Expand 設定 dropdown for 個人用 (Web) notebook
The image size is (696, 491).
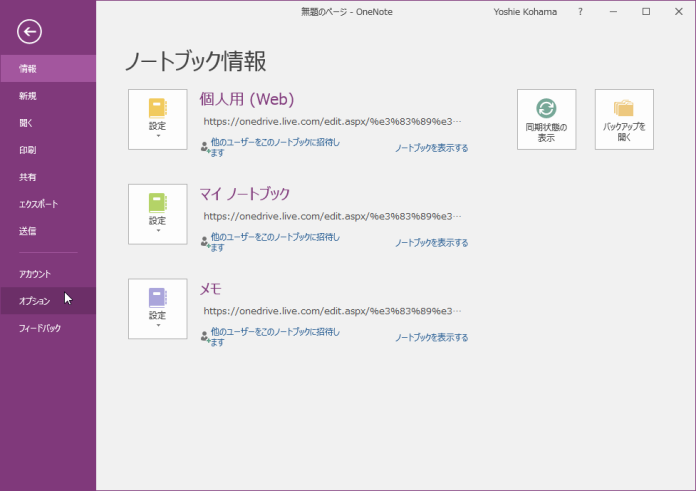tap(157, 119)
